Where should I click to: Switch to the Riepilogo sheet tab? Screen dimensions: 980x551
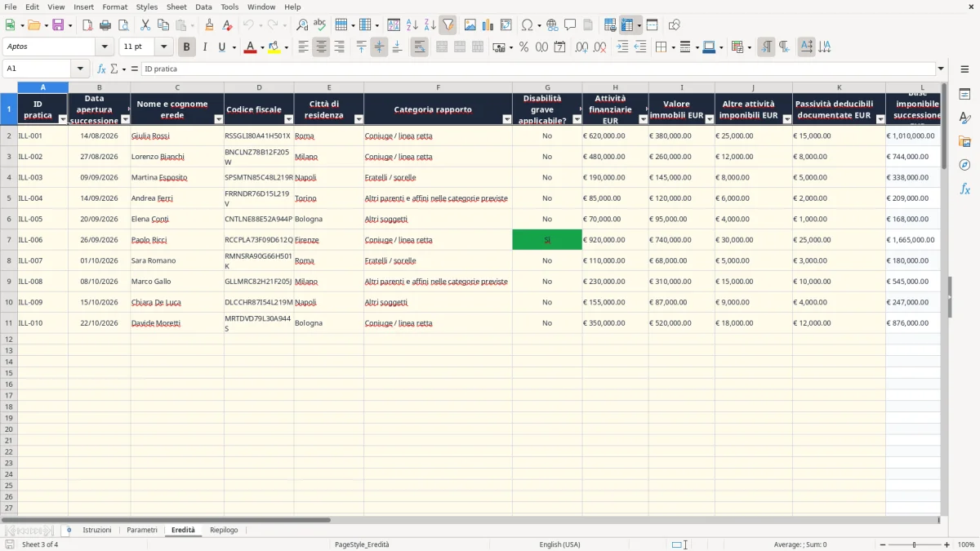pyautogui.click(x=224, y=530)
